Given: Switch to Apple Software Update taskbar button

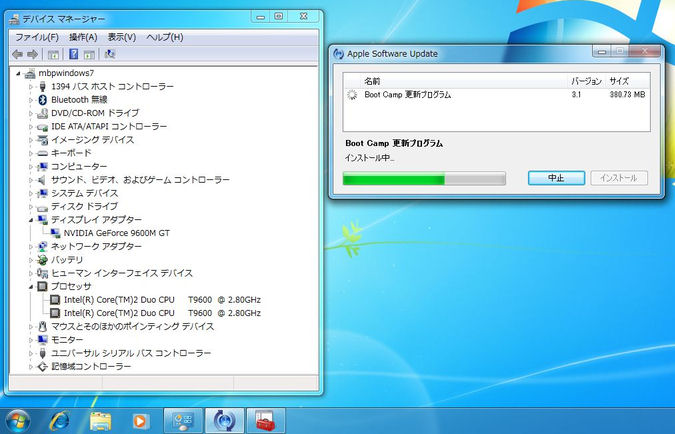Looking at the screenshot, I should point(224,421).
